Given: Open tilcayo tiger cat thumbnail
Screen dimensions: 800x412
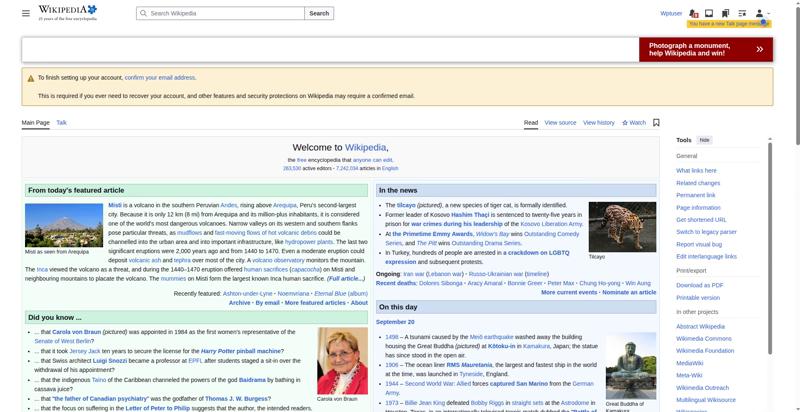Looking at the screenshot, I should tap(622, 227).
